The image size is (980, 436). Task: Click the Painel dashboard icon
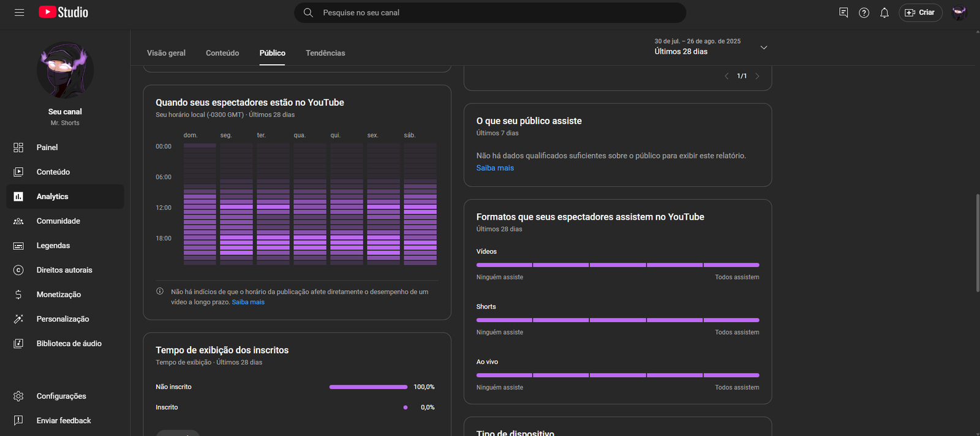[18, 148]
